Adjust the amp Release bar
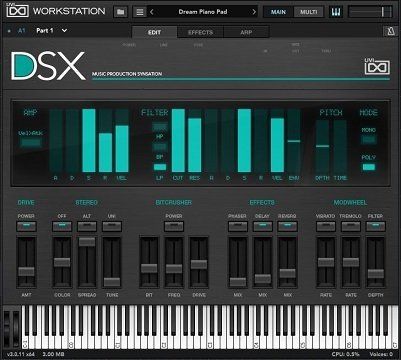The height and width of the screenshot is (360, 401). point(105,140)
